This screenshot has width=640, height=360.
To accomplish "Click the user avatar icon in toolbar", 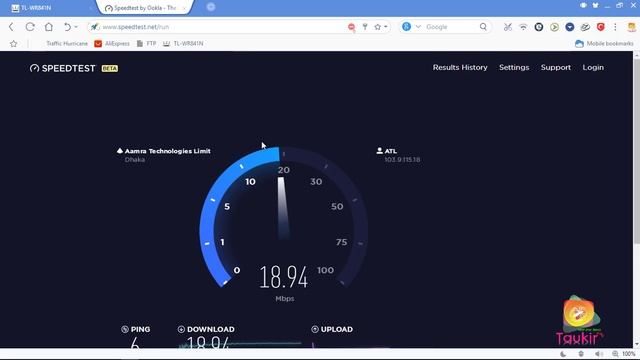I will point(632,27).
